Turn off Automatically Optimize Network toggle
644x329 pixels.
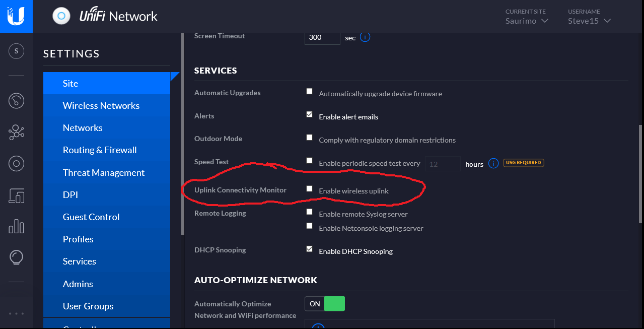click(325, 304)
